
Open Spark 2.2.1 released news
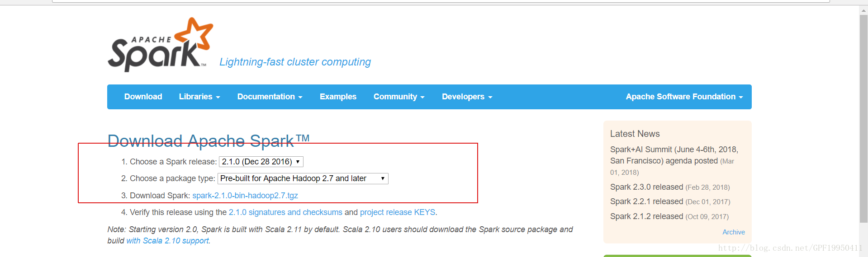(646, 201)
